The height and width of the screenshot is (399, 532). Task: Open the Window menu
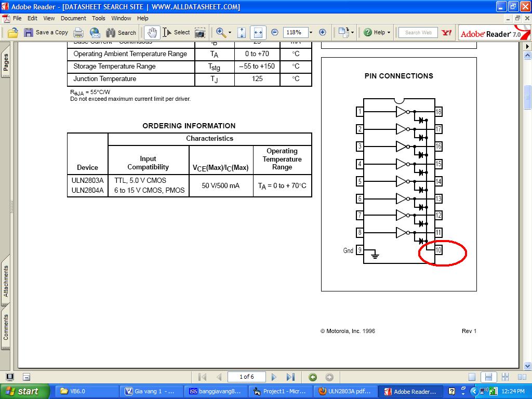pos(121,18)
